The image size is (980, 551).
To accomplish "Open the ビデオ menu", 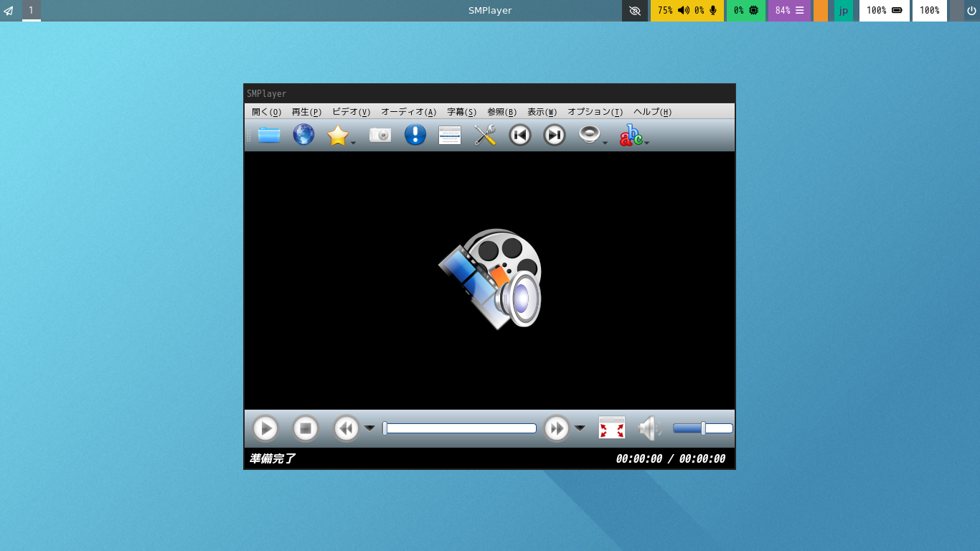I will [x=351, y=112].
